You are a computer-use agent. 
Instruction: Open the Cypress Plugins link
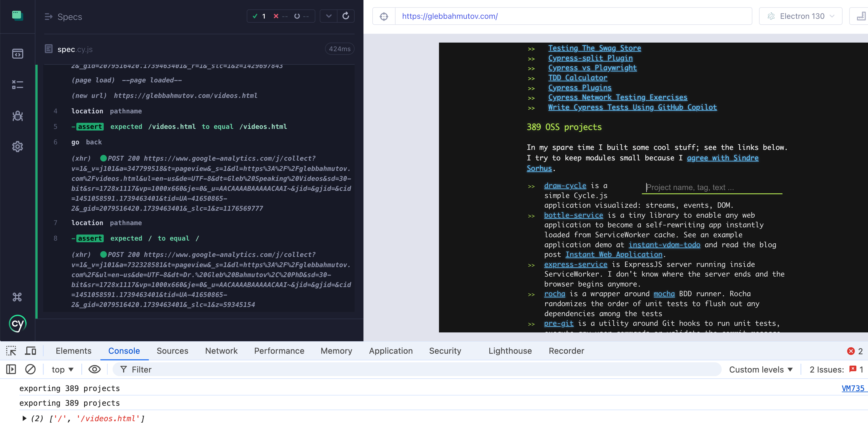pos(579,88)
